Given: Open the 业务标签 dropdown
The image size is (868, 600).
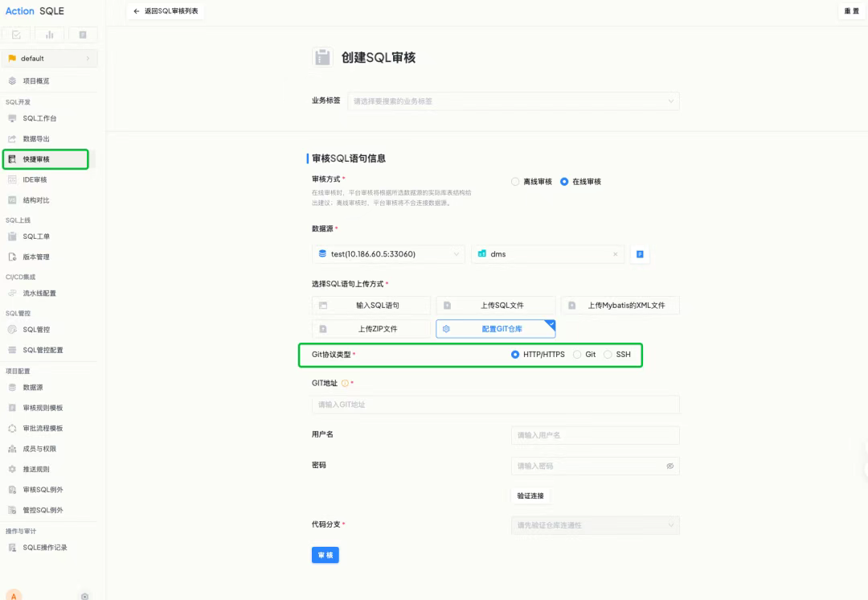Looking at the screenshot, I should [x=513, y=101].
